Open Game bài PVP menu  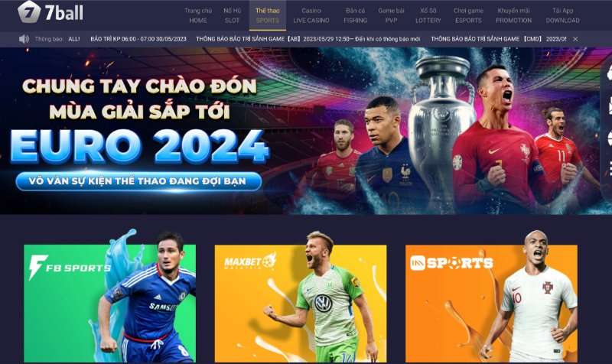391,15
